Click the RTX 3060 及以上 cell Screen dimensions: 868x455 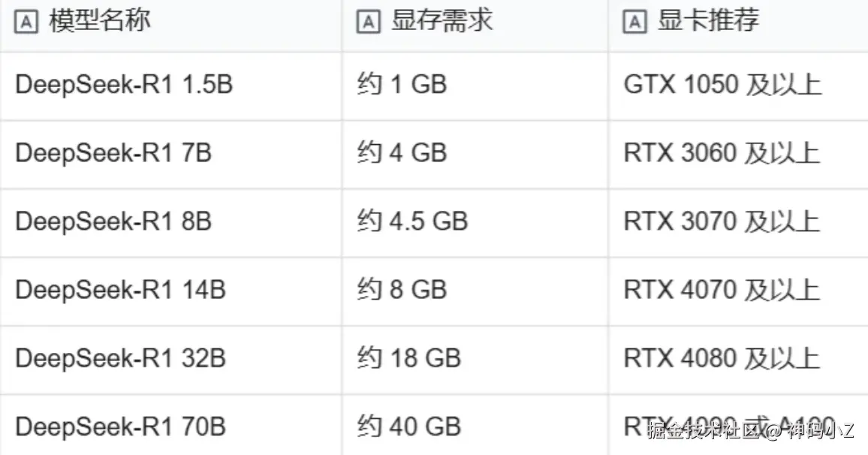(722, 153)
